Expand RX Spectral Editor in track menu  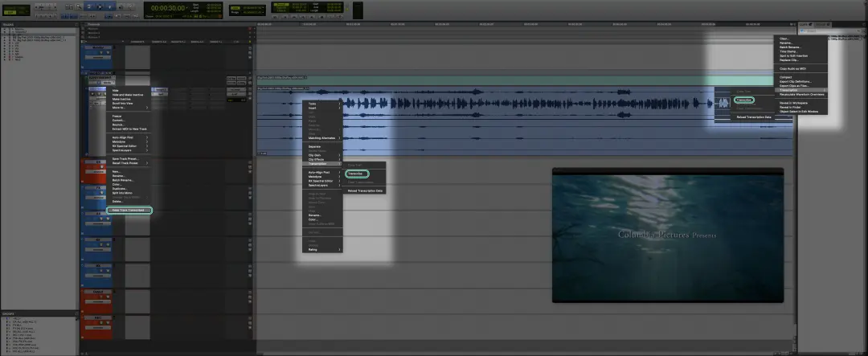128,145
